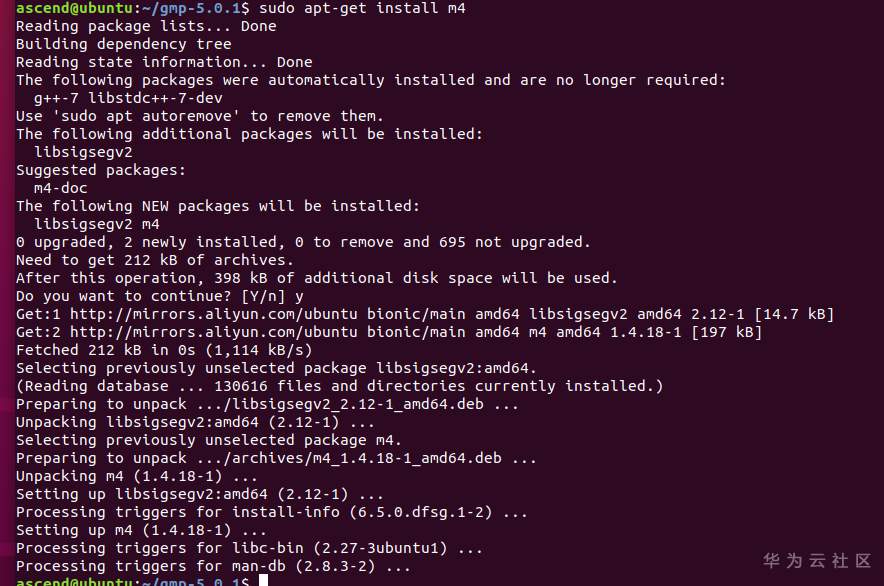Click the 'Processing triggers for libc-bin' line
Screen dimensions: 884x586
pos(249,548)
